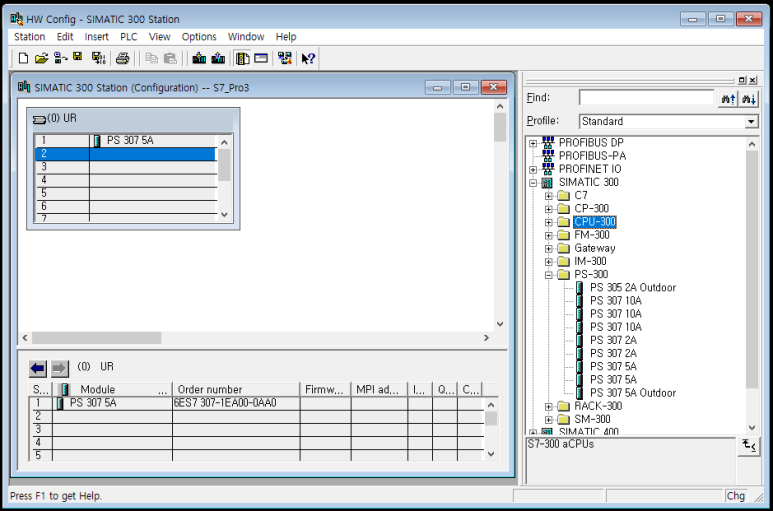The height and width of the screenshot is (511, 773).
Task: Select the CPU-300 folder label
Action: (595, 222)
